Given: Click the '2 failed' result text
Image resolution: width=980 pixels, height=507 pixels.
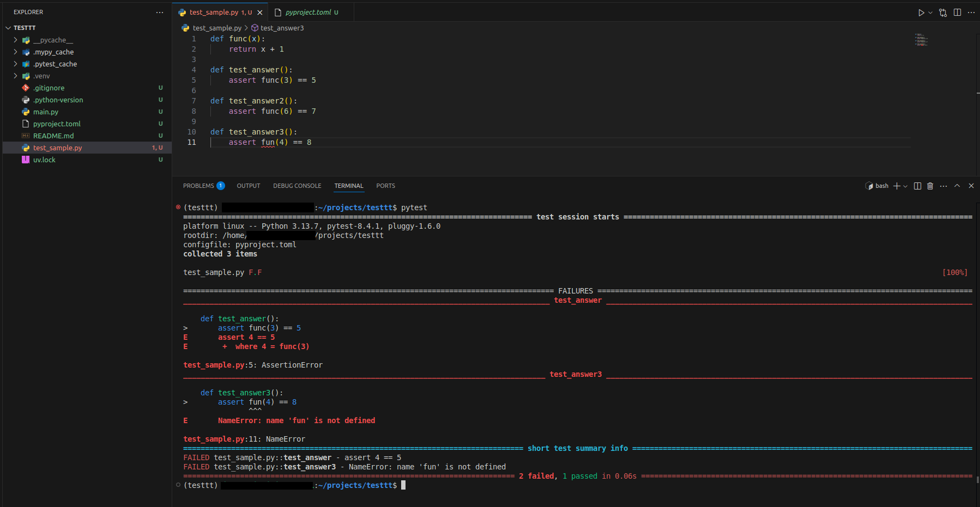Looking at the screenshot, I should [x=536, y=476].
